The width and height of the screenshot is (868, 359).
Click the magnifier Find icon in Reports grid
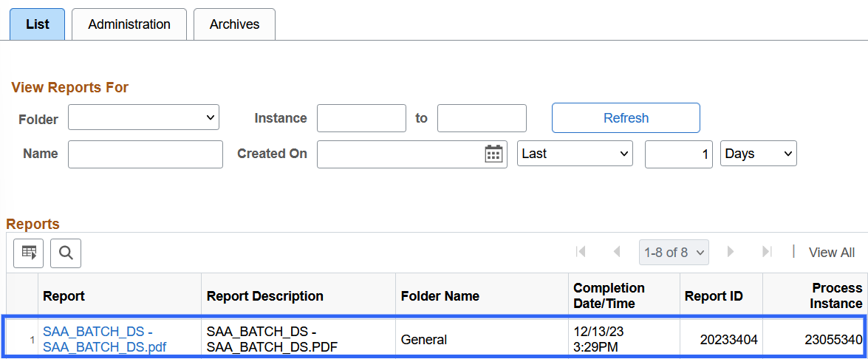click(66, 253)
